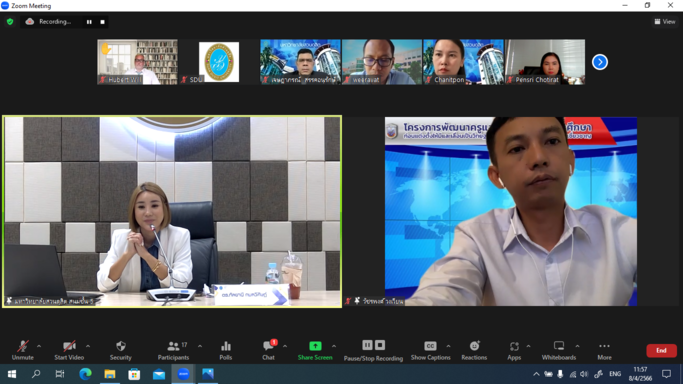
Task: Toggle Start Video camera button
Action: click(x=69, y=350)
